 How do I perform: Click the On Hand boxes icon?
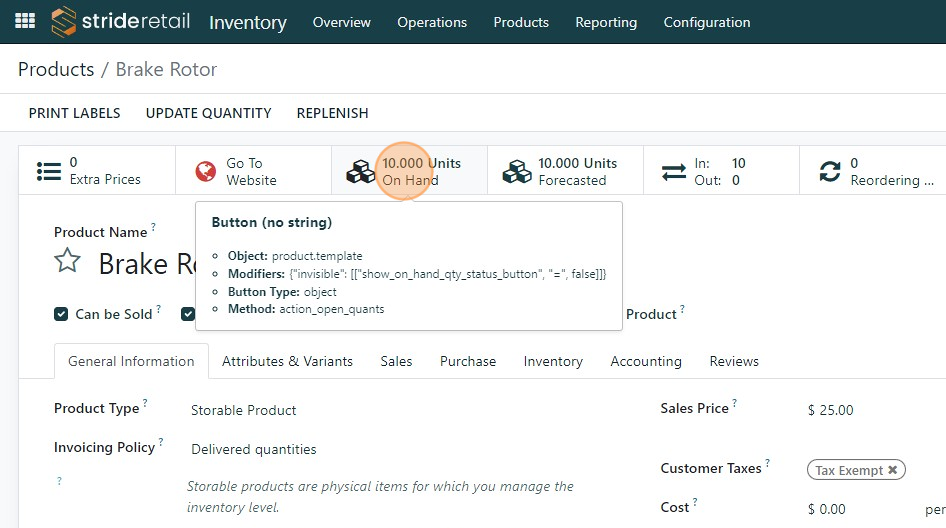point(360,171)
